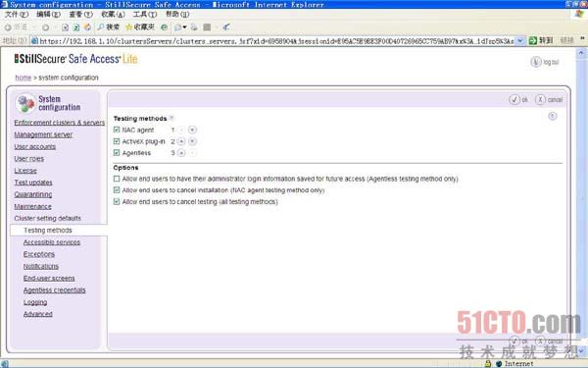Image resolution: width=588 pixels, height=368 pixels.
Task: Open Enforcement clusters & servers link
Action: 60,123
